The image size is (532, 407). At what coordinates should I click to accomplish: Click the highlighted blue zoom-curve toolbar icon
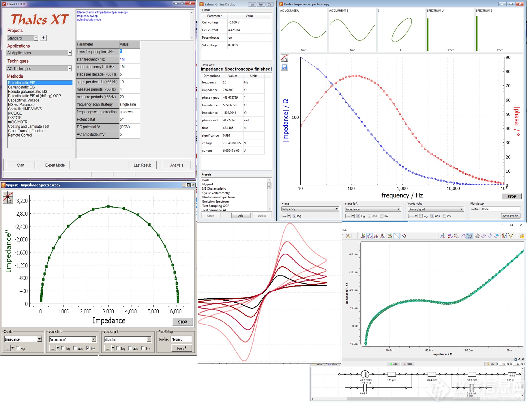click(x=370, y=236)
